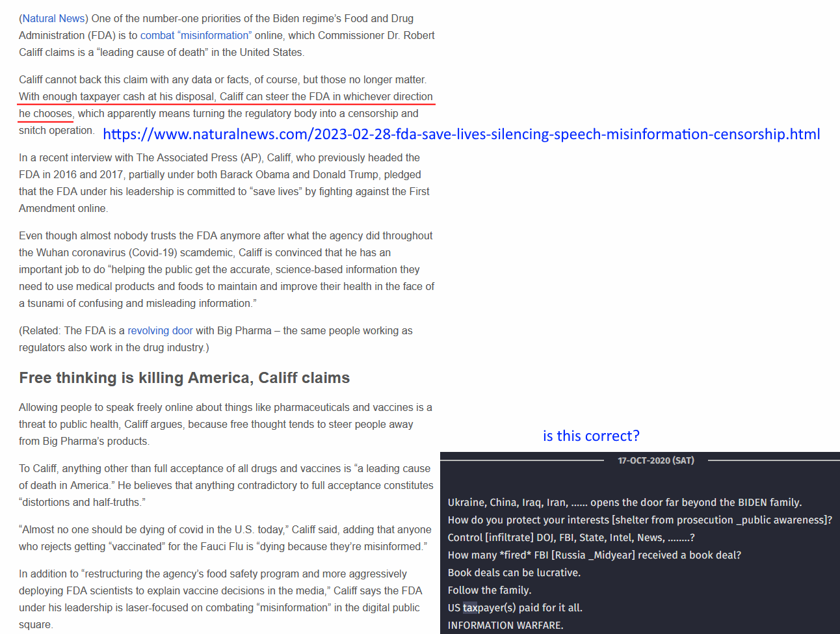Viewport: 840px width, 634px height.
Task: Click the line "Book deals can be lucrative."
Action: (514, 572)
